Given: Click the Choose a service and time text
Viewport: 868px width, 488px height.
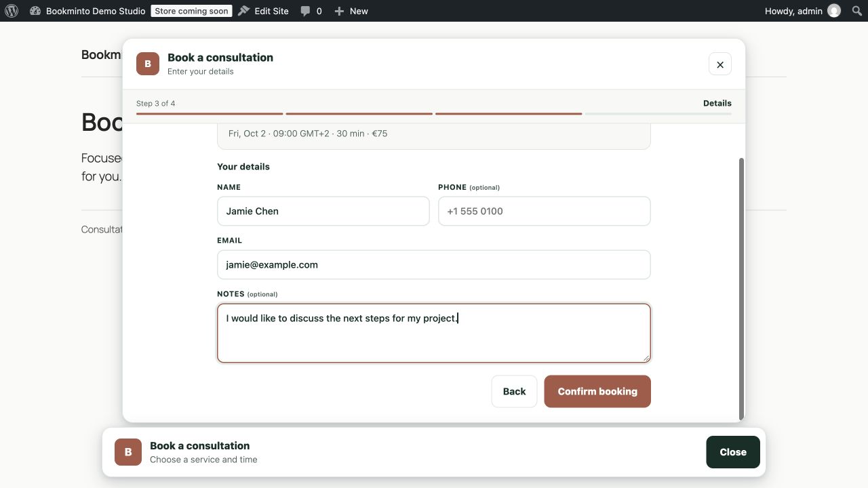Looking at the screenshot, I should coord(203,460).
